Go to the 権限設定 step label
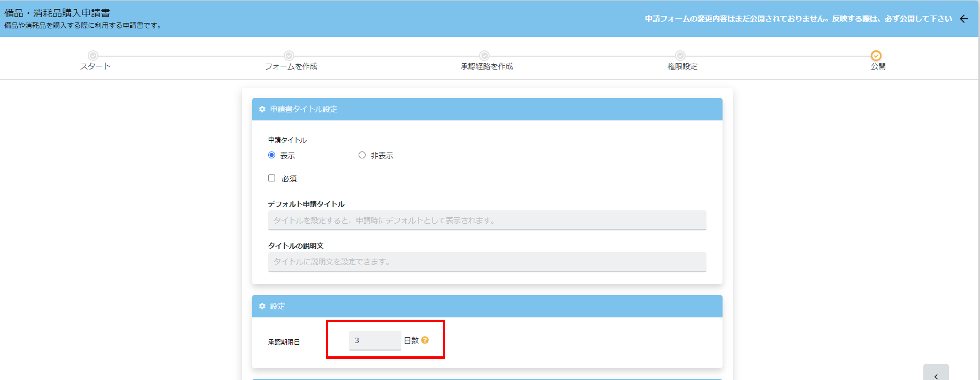The height and width of the screenshot is (380, 980). point(682,67)
